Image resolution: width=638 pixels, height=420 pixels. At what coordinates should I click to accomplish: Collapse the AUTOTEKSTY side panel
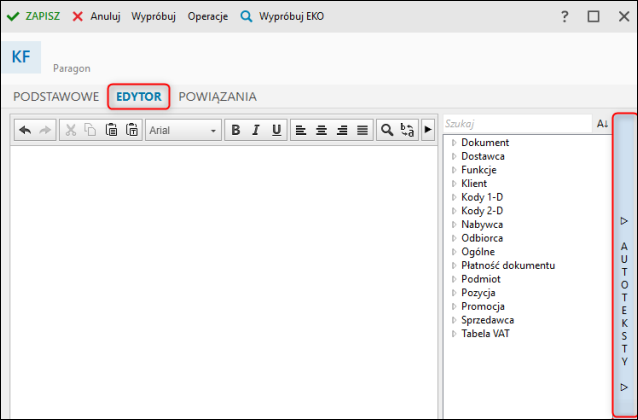pos(624,265)
